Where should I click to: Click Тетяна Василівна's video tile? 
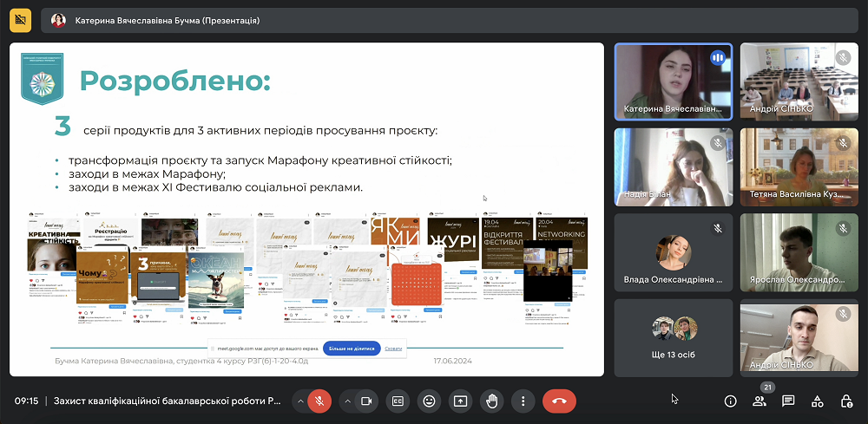(x=799, y=166)
